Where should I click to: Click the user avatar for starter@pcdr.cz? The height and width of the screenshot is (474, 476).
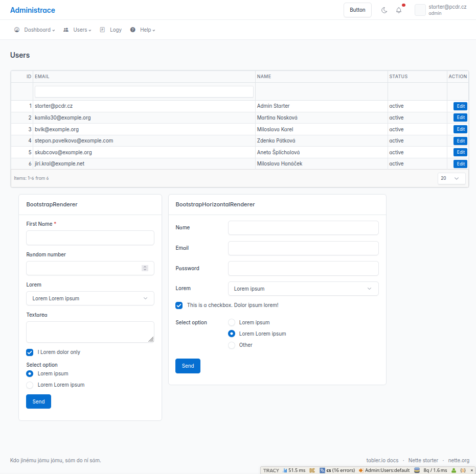[x=420, y=10]
